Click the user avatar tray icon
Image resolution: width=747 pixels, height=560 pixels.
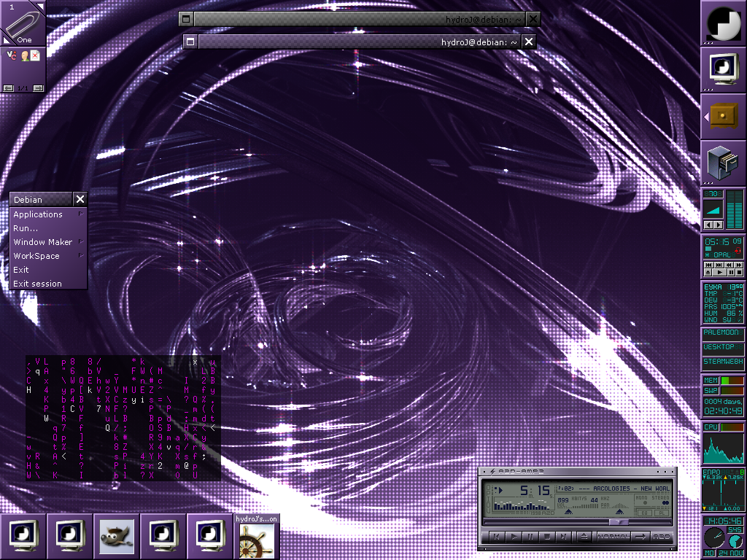pyautogui.click(x=24, y=55)
